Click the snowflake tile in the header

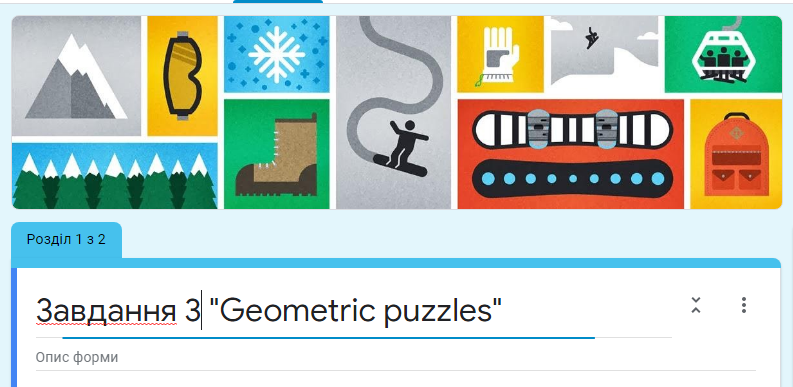tap(277, 54)
